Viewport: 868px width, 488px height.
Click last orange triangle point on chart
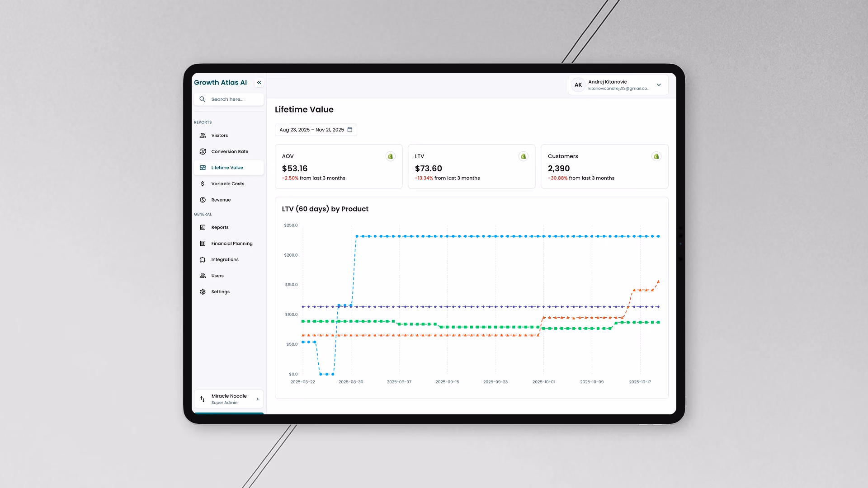658,282
